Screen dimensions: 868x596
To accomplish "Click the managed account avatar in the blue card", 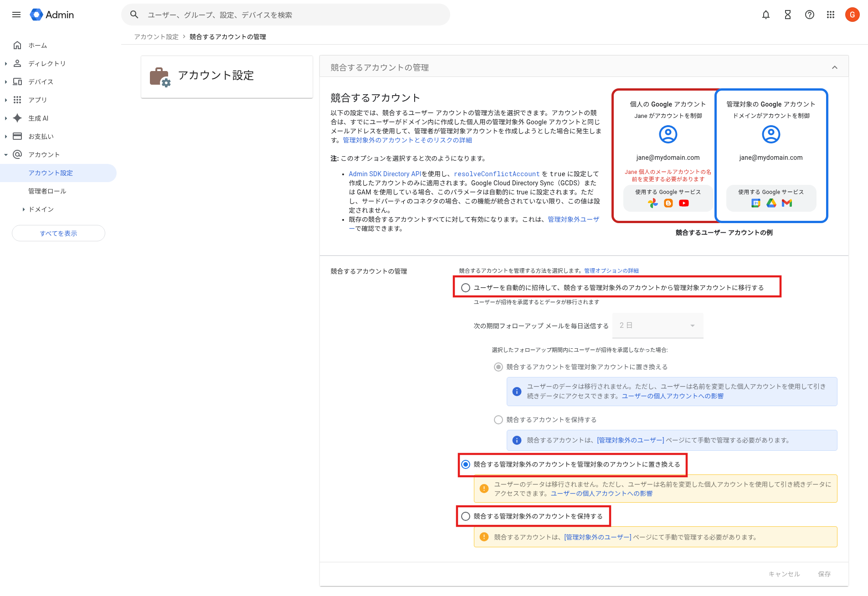I will (771, 134).
